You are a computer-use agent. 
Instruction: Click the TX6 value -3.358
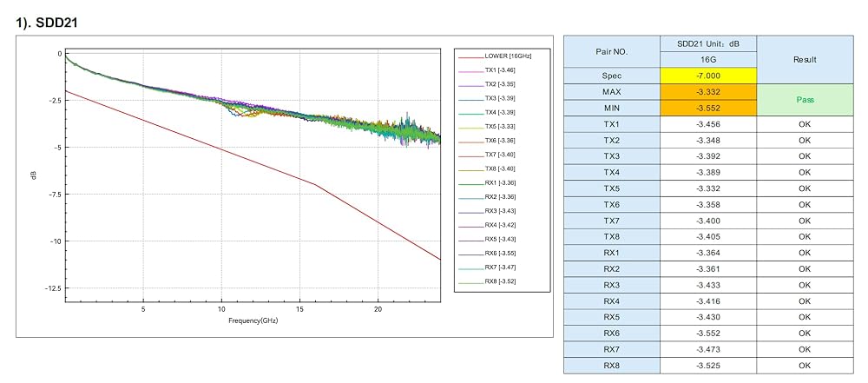tap(708, 204)
